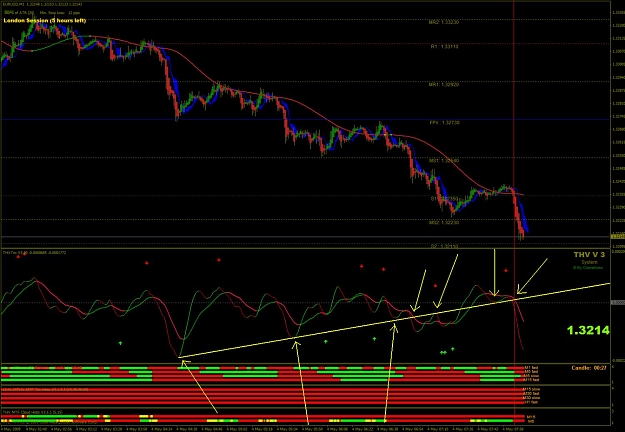
Task: Select the MR2: 1.33230 pivot label
Action: click(444, 22)
